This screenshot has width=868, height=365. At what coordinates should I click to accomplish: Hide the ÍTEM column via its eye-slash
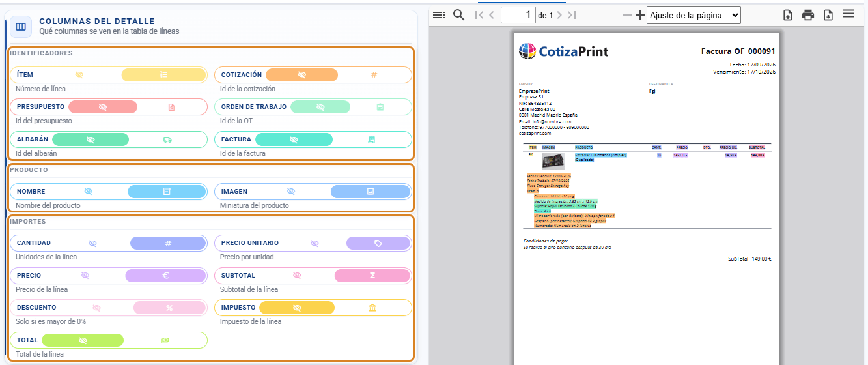(x=79, y=75)
